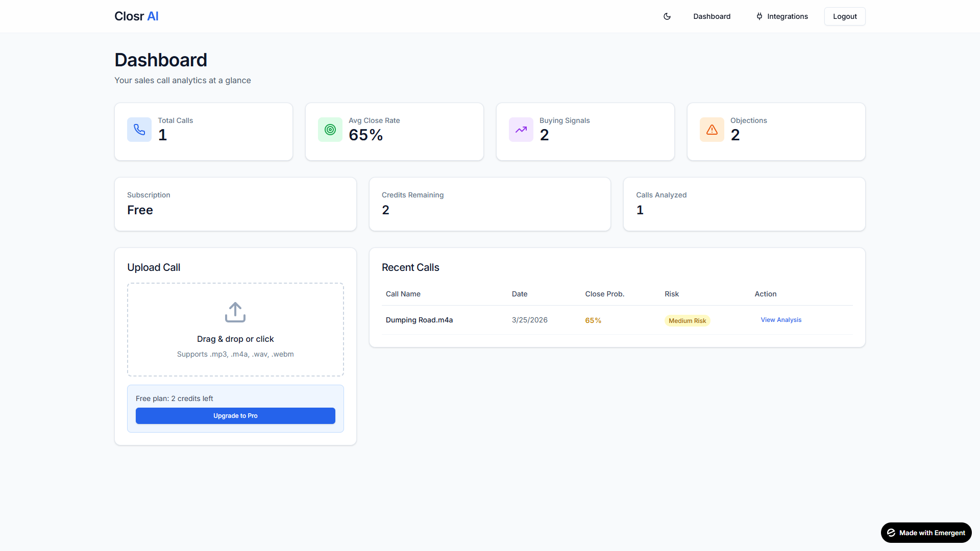Click the phone icon in Total Calls
The image size is (980, 551).
[x=139, y=130]
